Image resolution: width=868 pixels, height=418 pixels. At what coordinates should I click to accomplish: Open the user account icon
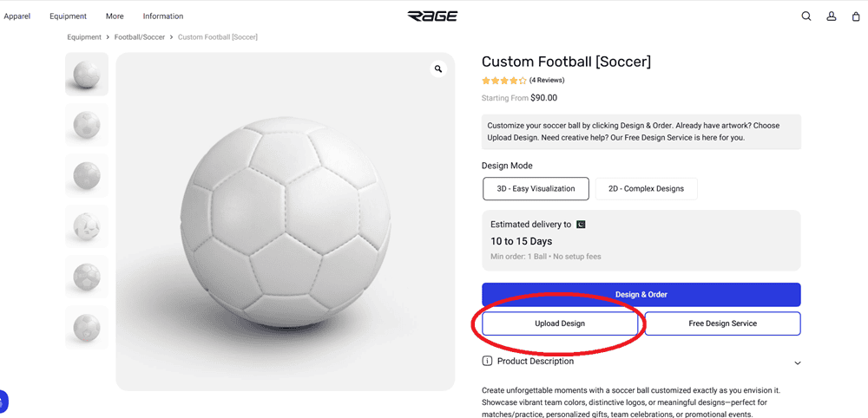pos(831,16)
